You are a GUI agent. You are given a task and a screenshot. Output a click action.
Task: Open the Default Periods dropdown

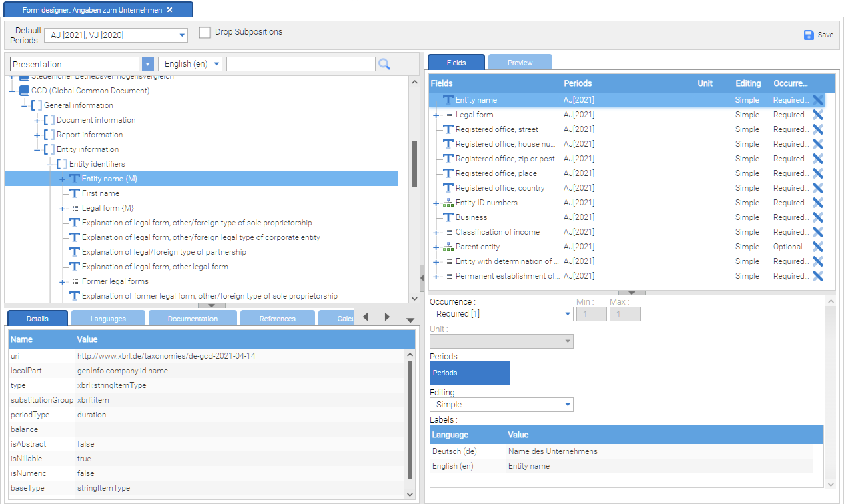coord(182,35)
